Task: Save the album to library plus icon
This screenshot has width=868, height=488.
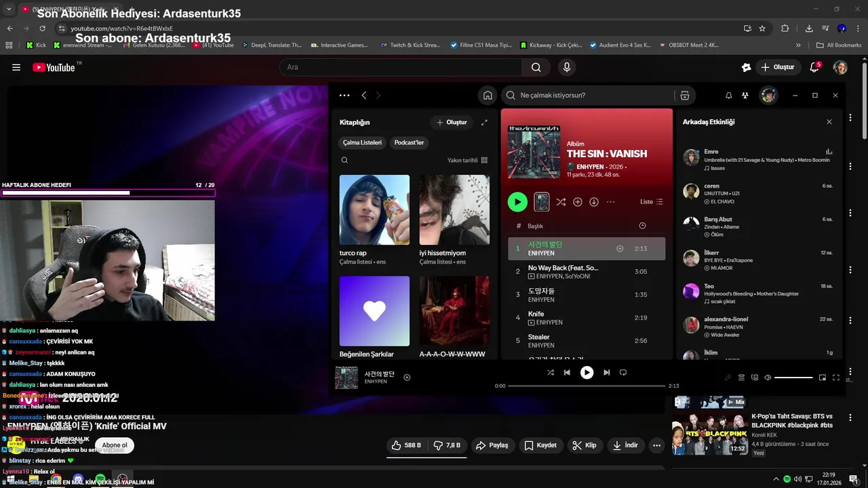Action: coord(578,202)
